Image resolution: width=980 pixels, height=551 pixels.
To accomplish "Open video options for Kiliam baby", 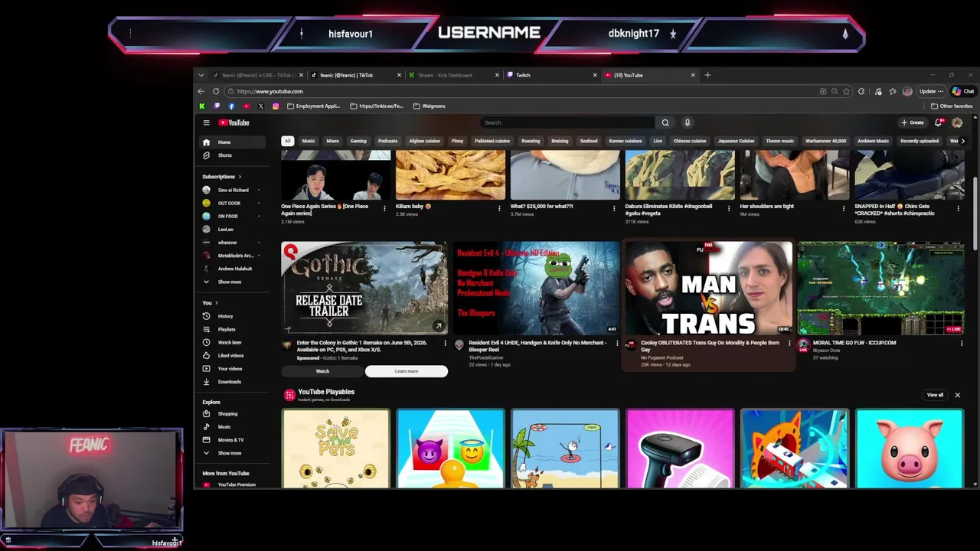I will point(499,208).
